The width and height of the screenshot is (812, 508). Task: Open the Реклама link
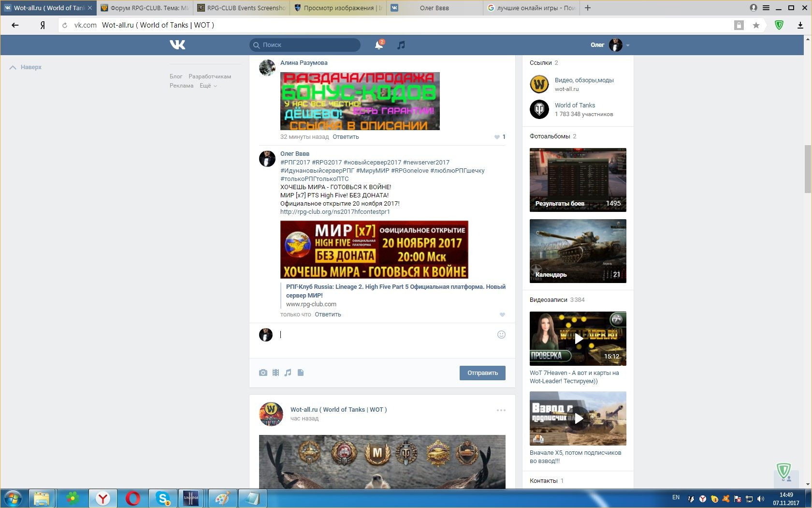click(x=181, y=86)
